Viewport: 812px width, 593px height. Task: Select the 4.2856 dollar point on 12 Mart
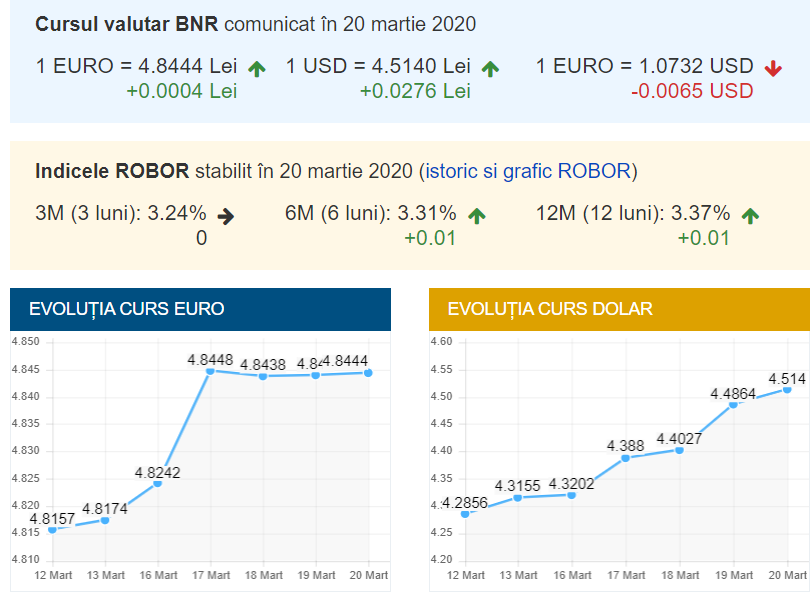coord(465,514)
